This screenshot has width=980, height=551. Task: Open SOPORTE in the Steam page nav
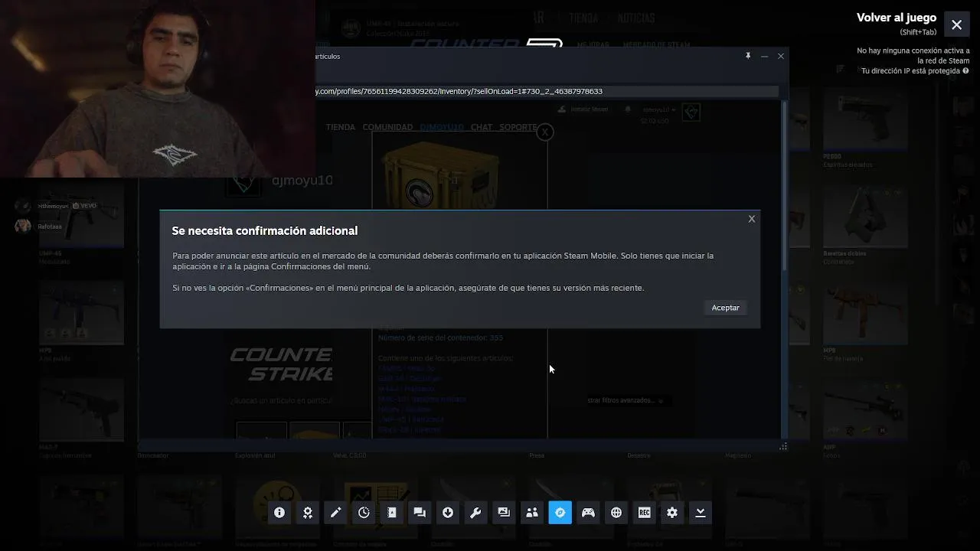coord(518,127)
